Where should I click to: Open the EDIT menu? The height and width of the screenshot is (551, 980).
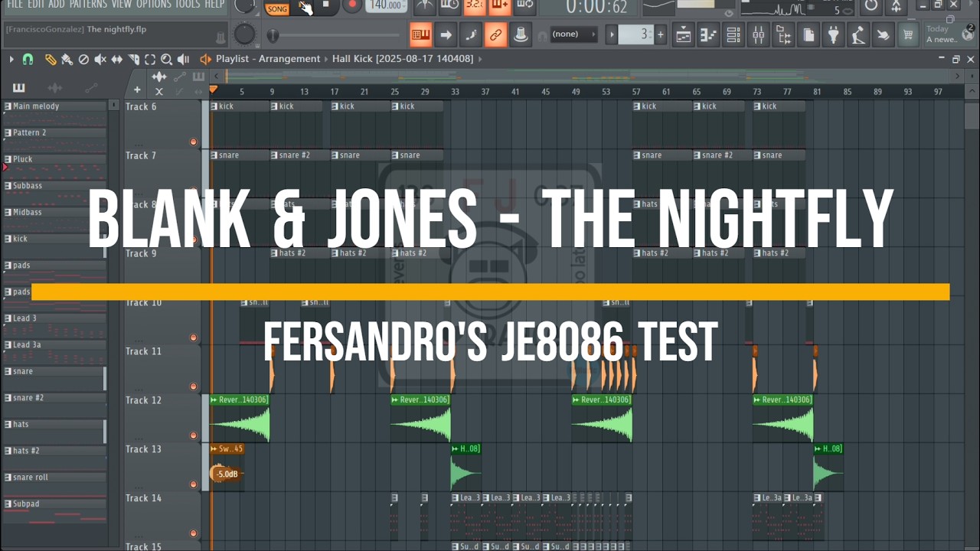(x=36, y=5)
